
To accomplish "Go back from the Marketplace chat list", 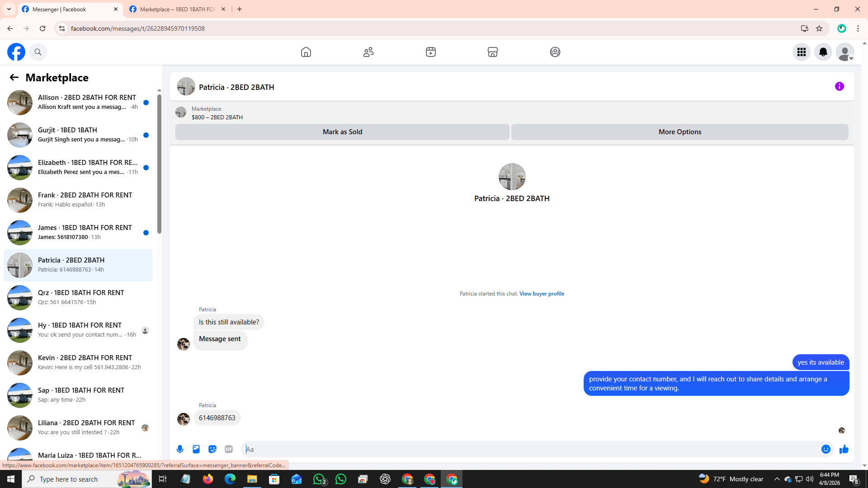I will pyautogui.click(x=14, y=77).
